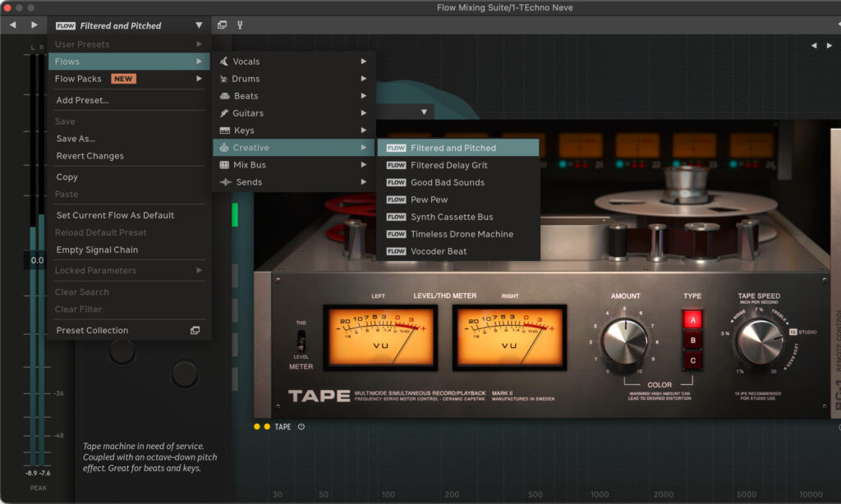Expand the Drums submenu arrow

(x=364, y=79)
